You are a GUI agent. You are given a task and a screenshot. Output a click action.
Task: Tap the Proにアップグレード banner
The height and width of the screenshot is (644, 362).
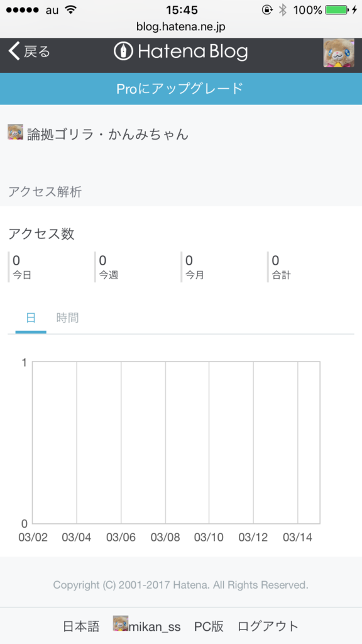181,89
